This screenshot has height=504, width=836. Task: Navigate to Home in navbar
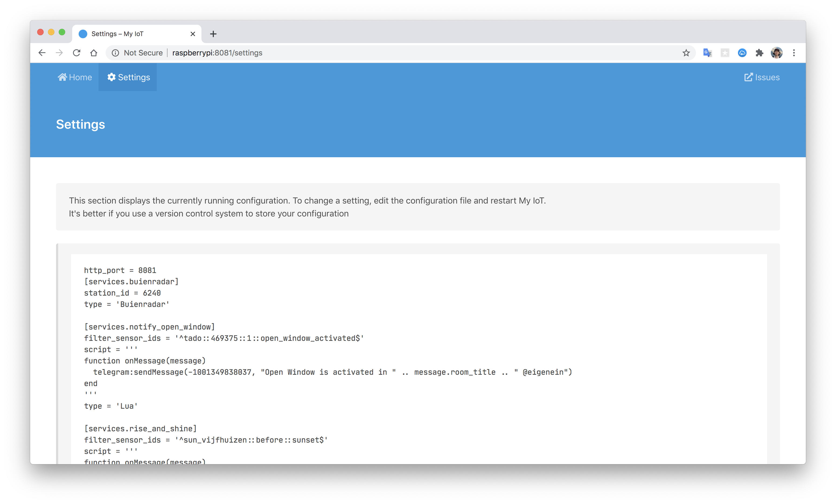pyautogui.click(x=75, y=77)
